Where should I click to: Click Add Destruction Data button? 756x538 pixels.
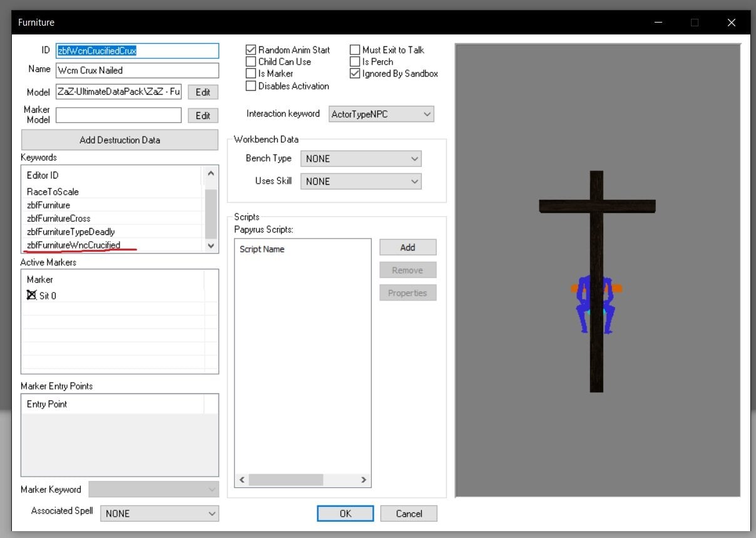click(120, 140)
